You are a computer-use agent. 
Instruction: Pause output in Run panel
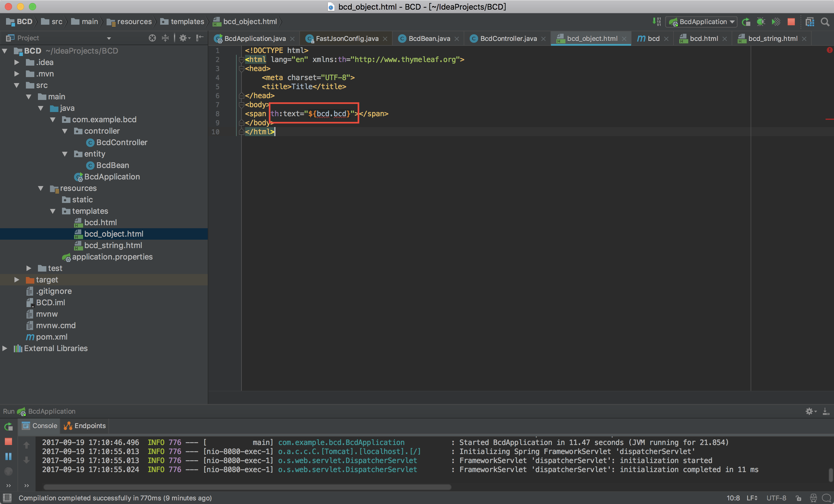click(8, 456)
